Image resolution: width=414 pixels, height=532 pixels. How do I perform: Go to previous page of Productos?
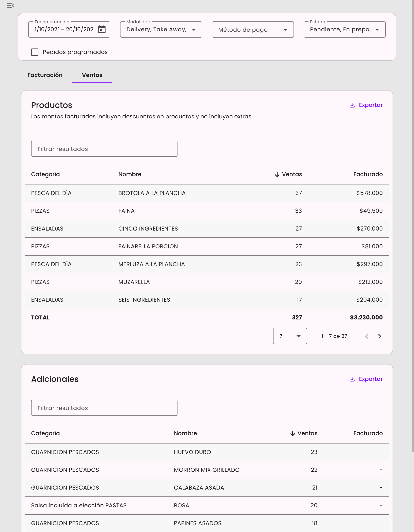(x=366, y=336)
